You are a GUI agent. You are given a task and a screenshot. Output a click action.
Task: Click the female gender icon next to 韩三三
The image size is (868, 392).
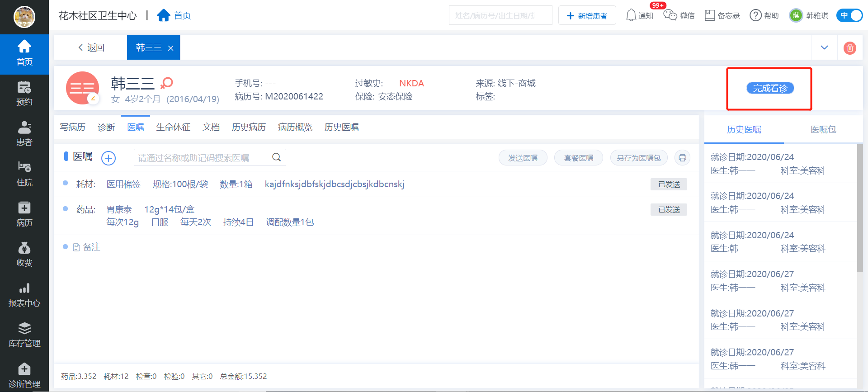pos(167,83)
